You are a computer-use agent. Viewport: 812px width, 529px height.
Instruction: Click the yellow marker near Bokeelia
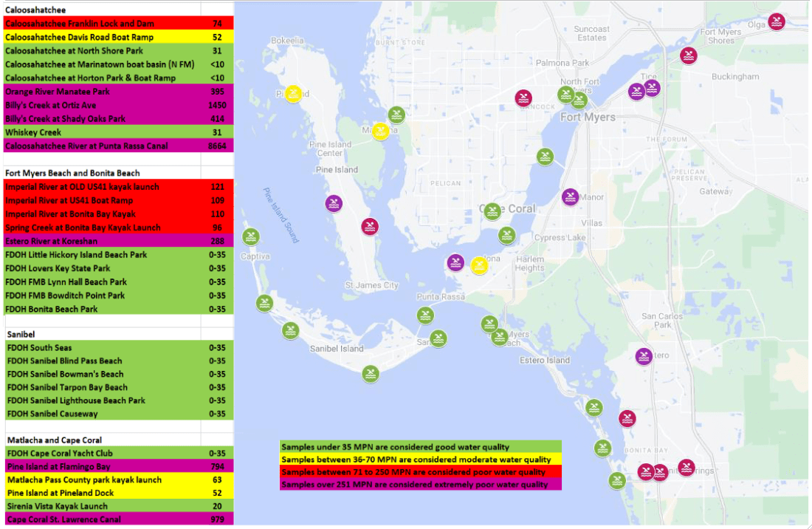294,94
